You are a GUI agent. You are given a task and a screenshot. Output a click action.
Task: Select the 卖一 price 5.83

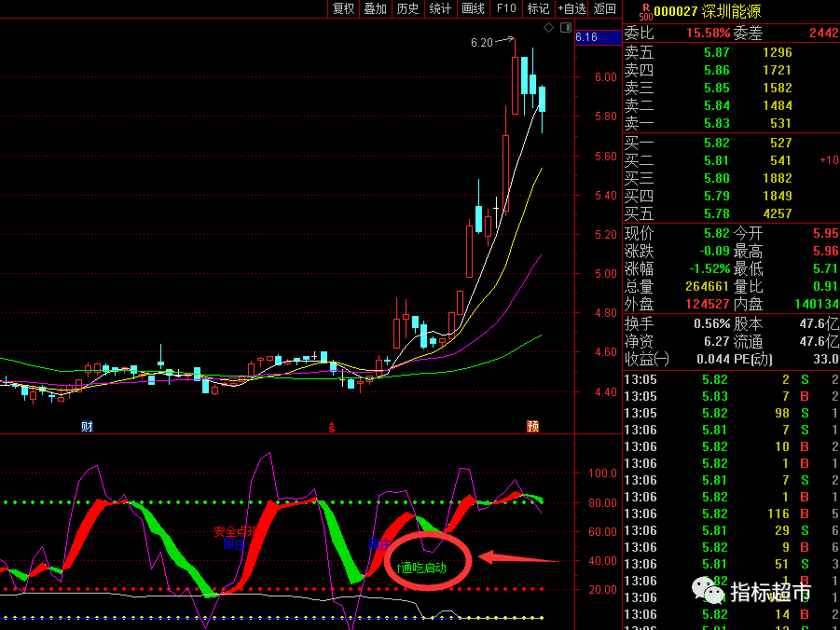coord(717,123)
